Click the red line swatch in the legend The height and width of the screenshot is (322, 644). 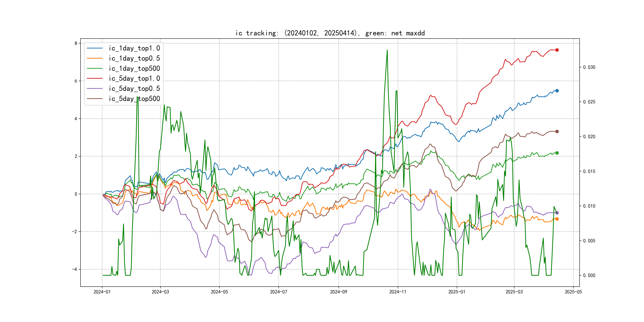(x=94, y=79)
